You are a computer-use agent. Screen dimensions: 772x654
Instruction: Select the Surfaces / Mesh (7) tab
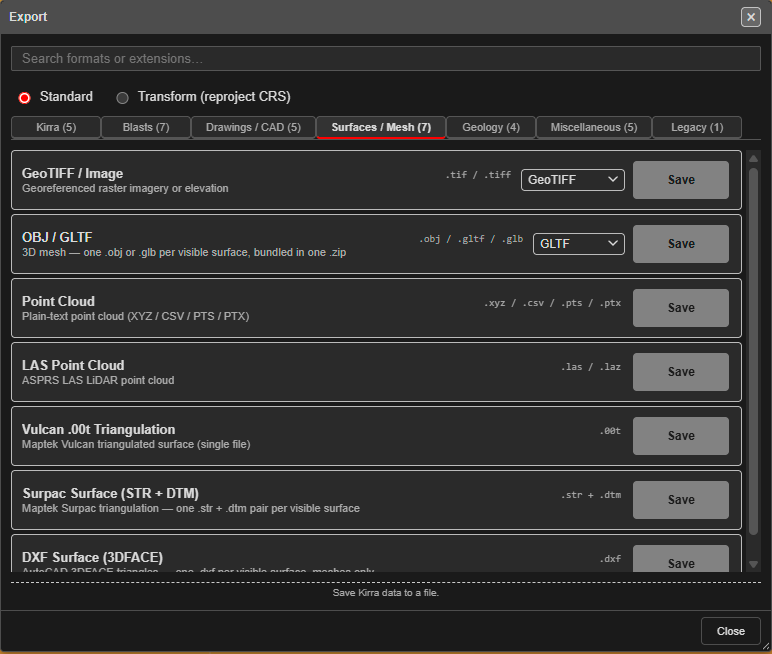[x=381, y=128]
